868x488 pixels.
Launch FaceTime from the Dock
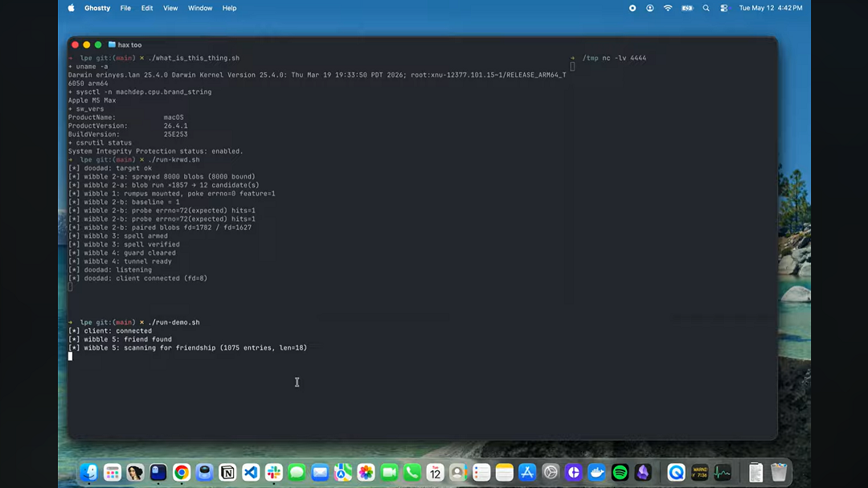[389, 473]
